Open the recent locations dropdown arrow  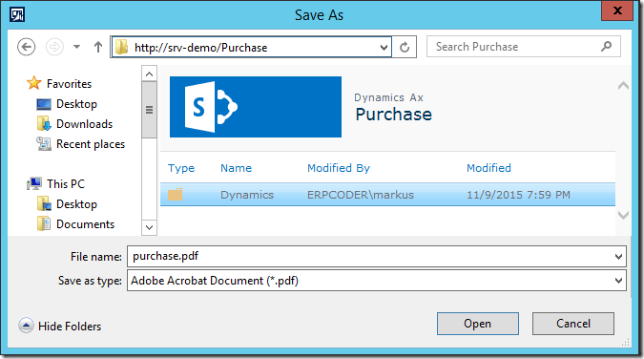(x=77, y=47)
